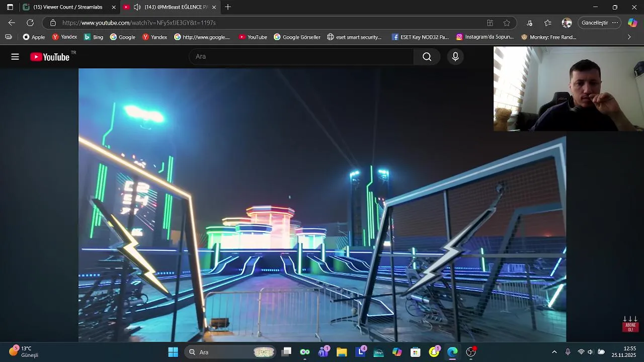Viewport: 644px width, 362px height.
Task: Start voice search with the microphone icon
Action: [x=455, y=57]
